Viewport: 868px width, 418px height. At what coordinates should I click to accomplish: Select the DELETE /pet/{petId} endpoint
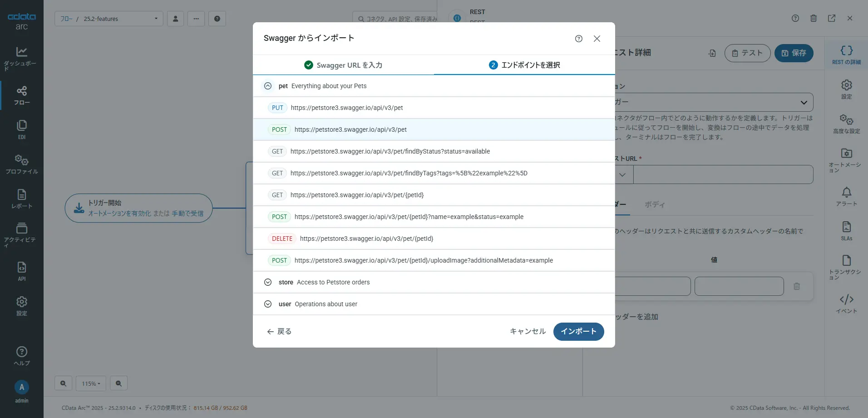pyautogui.click(x=434, y=239)
